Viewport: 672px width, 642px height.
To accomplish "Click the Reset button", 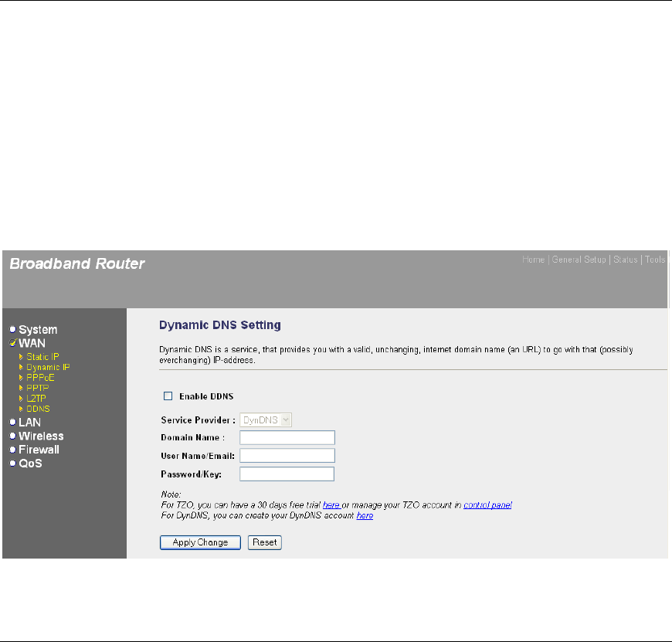I will point(264,542).
